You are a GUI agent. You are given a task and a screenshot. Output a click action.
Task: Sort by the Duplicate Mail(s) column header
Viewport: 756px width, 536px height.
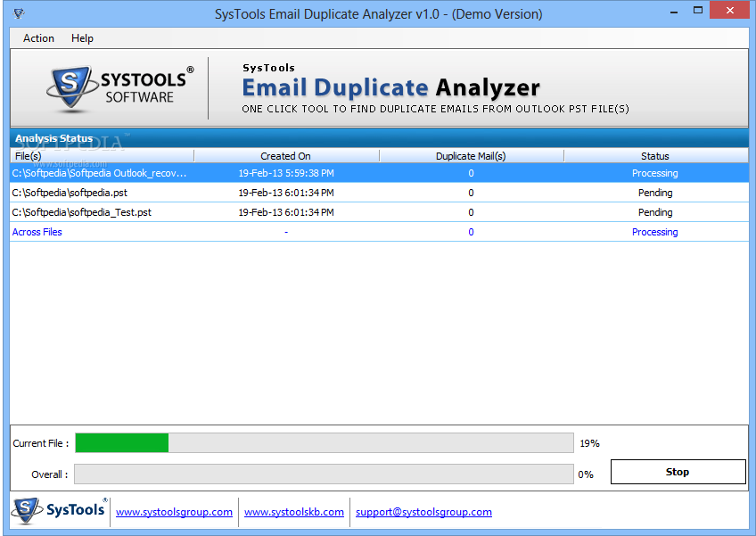tap(471, 156)
